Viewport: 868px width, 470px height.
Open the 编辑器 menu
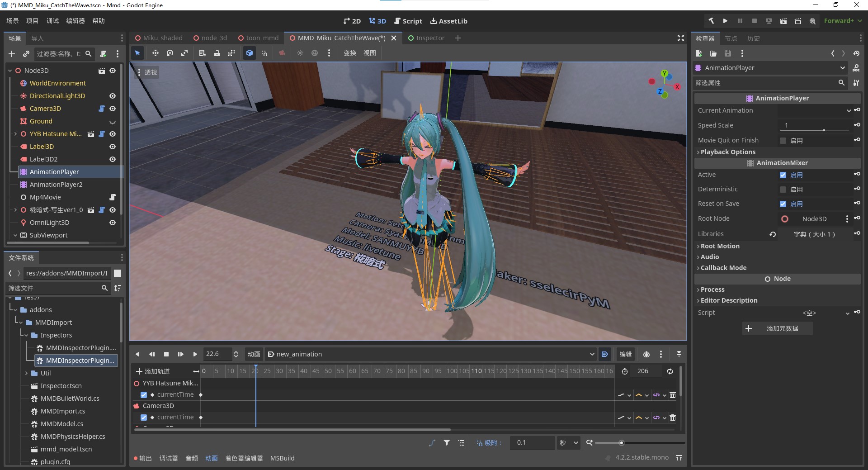pyautogui.click(x=75, y=21)
